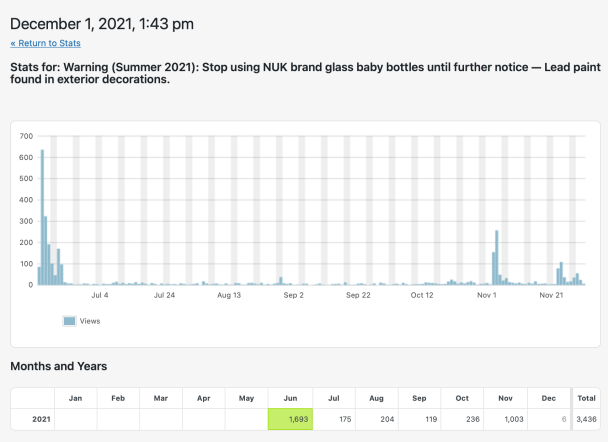Click the Dec value 6 cell

pos(549,419)
